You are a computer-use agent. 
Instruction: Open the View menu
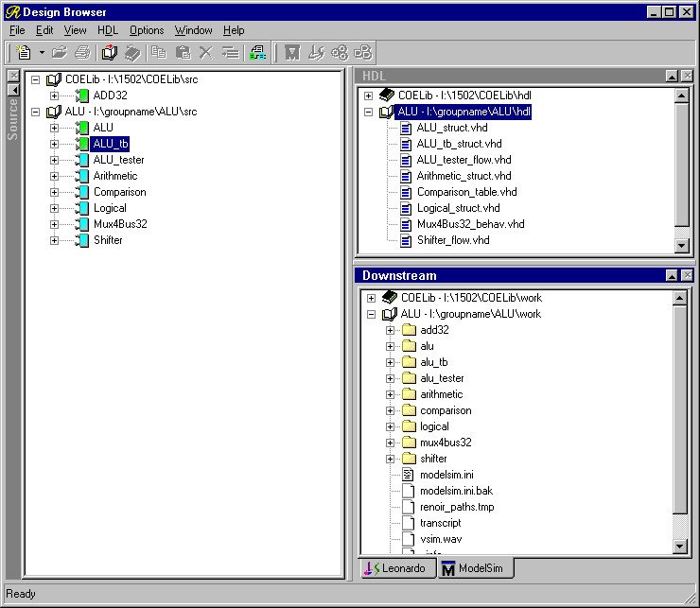click(75, 30)
